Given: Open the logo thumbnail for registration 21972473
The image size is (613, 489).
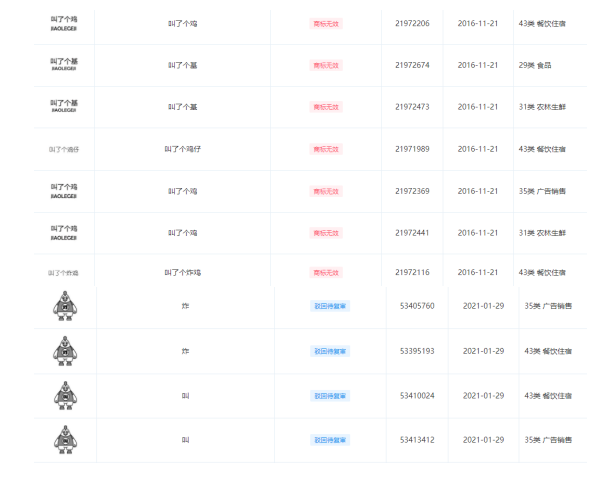Looking at the screenshot, I should [64, 106].
